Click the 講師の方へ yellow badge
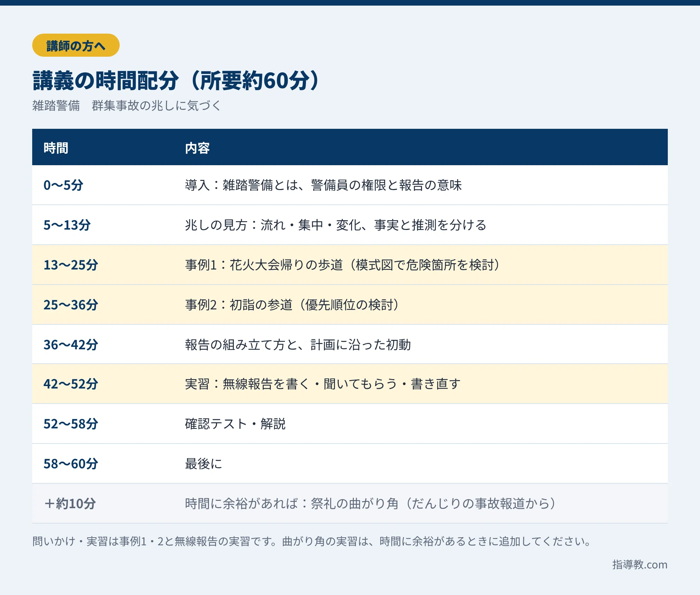Image resolution: width=700 pixels, height=595 pixels. point(76,45)
